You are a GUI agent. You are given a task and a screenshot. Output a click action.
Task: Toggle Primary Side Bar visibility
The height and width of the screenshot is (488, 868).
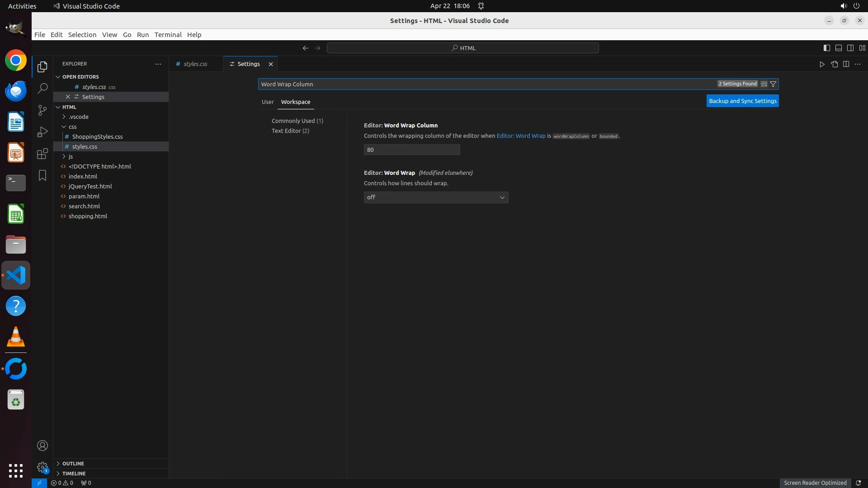pyautogui.click(x=826, y=48)
